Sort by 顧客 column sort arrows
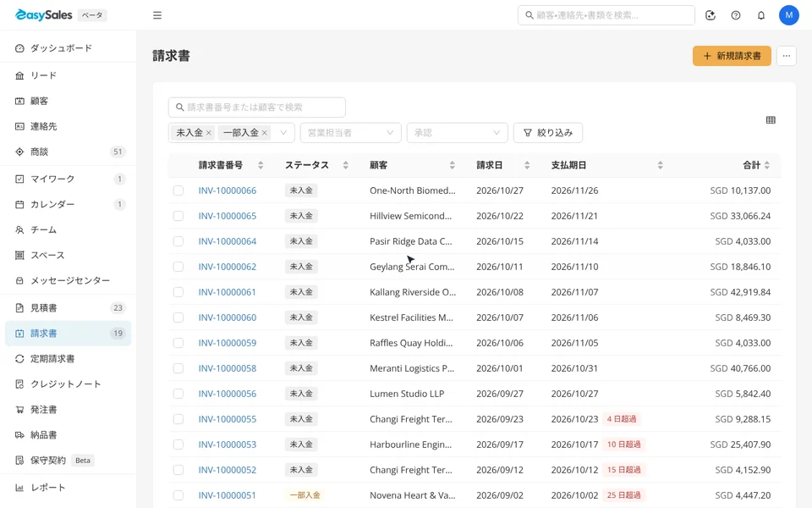Viewport: 812px width, 508px height. click(452, 165)
